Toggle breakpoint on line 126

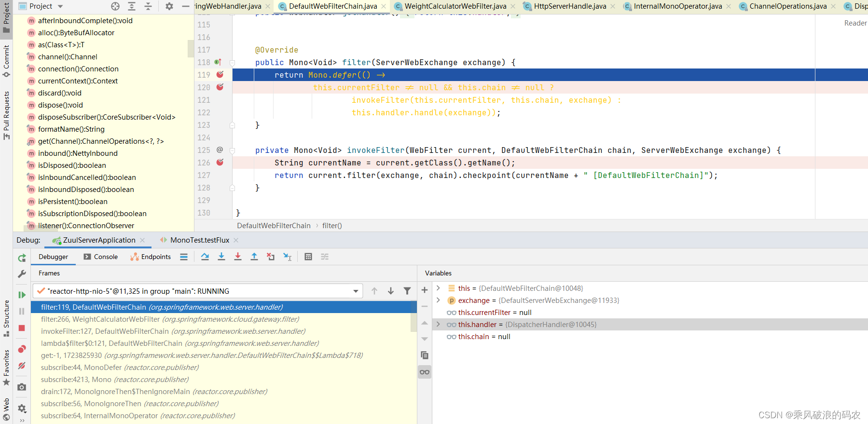point(220,163)
